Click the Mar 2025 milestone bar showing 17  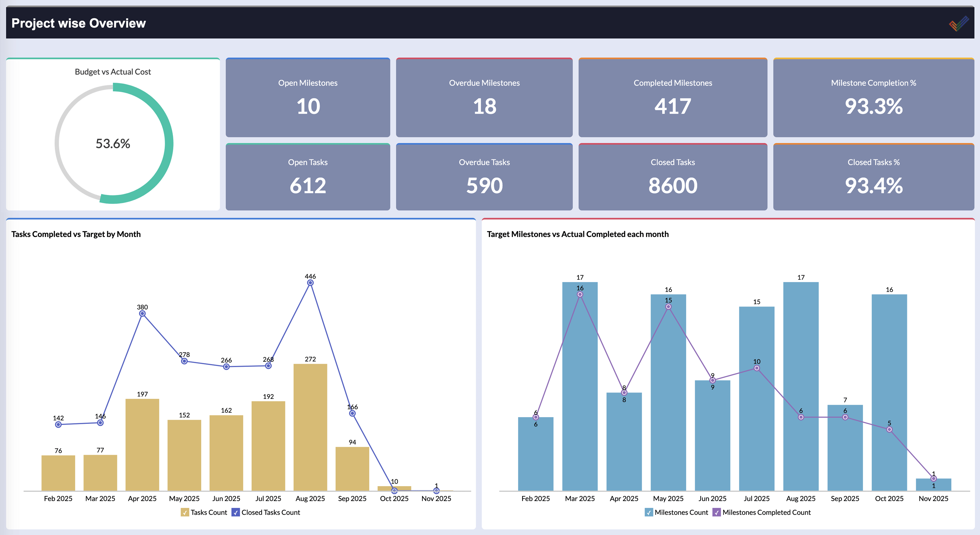point(580,381)
